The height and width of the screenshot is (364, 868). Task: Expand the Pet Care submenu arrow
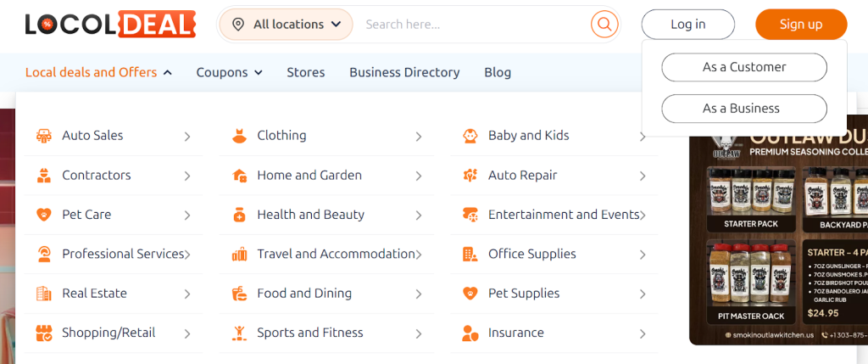click(187, 215)
